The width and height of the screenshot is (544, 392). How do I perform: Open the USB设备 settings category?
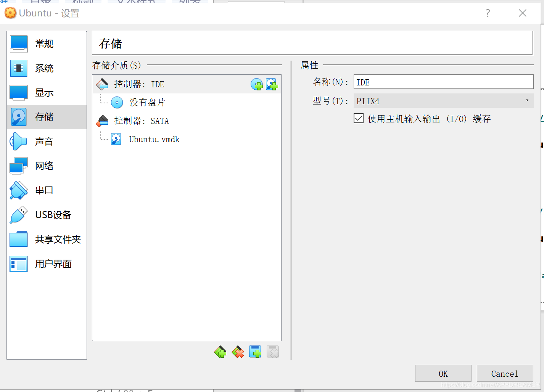(x=47, y=215)
